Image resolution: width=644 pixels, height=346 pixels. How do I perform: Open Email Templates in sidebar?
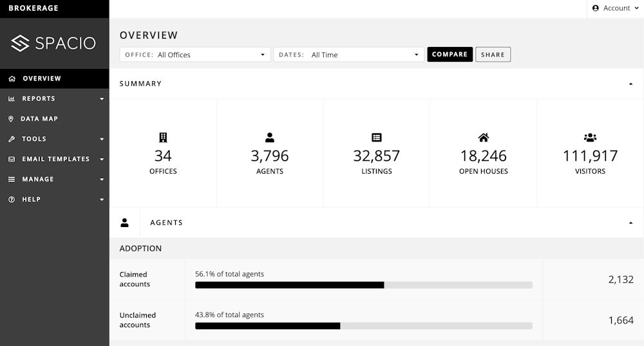coord(55,159)
